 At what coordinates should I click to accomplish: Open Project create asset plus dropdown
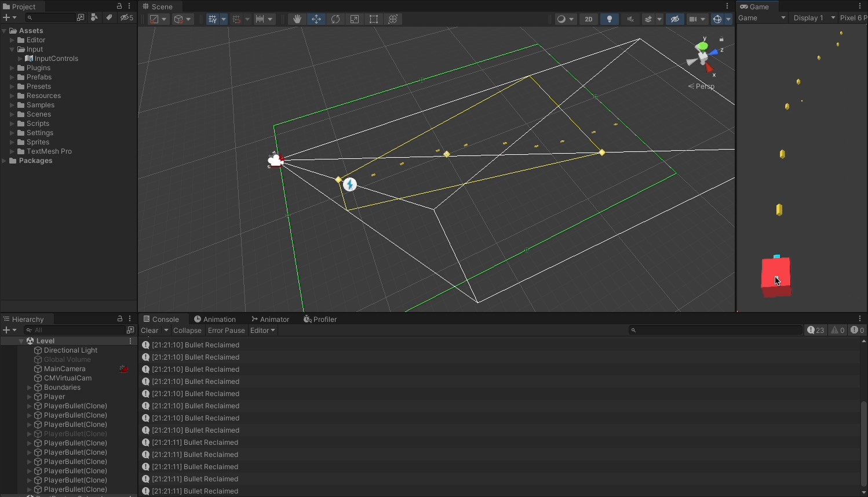pyautogui.click(x=10, y=18)
